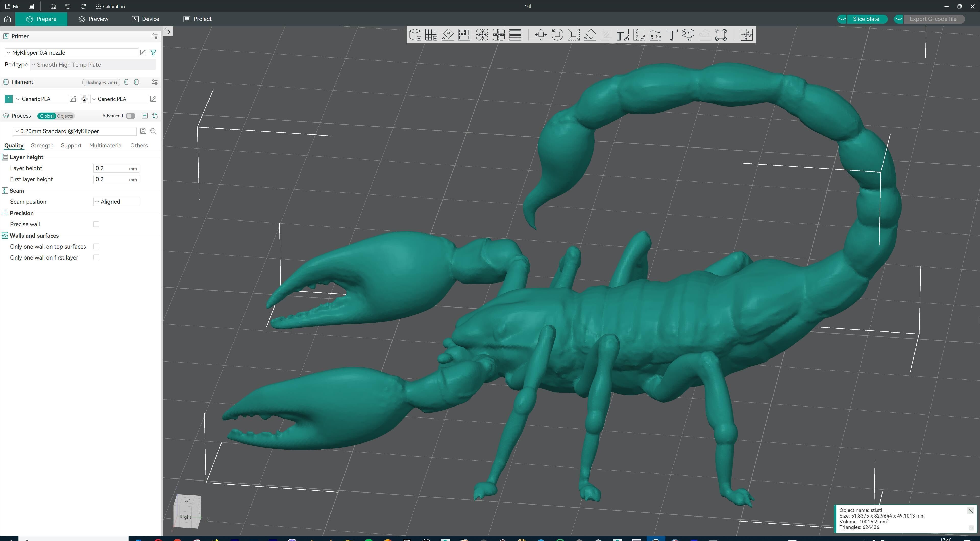The image size is (980, 541).
Task: Select the Text shape tool
Action: pyautogui.click(x=671, y=35)
